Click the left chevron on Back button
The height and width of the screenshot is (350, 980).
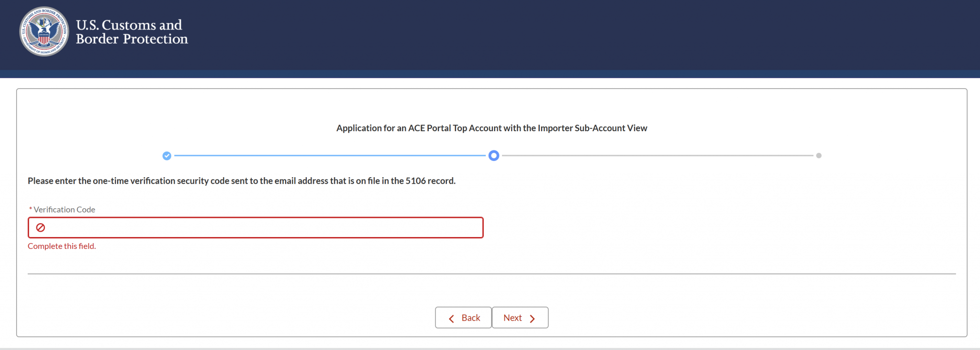pyautogui.click(x=451, y=318)
